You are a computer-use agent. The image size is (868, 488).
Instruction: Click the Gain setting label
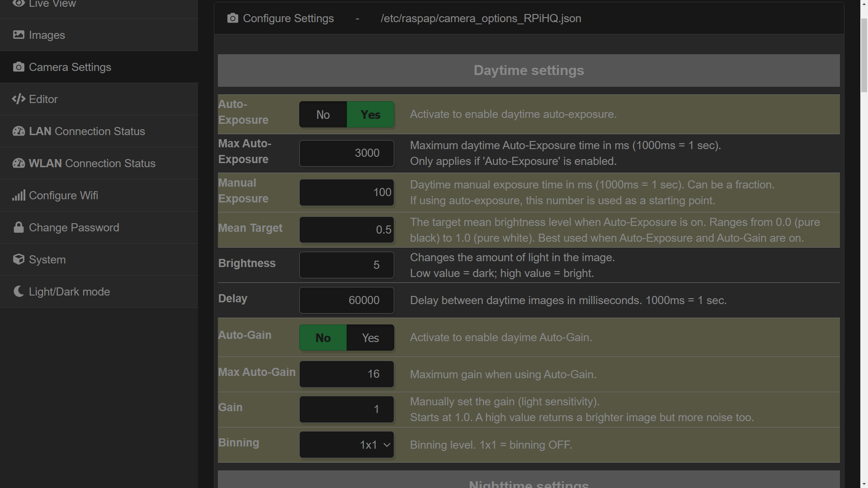(x=231, y=407)
